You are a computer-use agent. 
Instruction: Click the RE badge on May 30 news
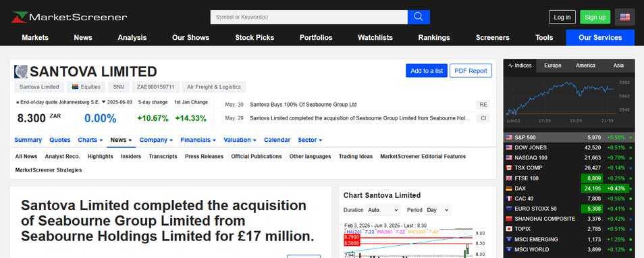coord(483,105)
